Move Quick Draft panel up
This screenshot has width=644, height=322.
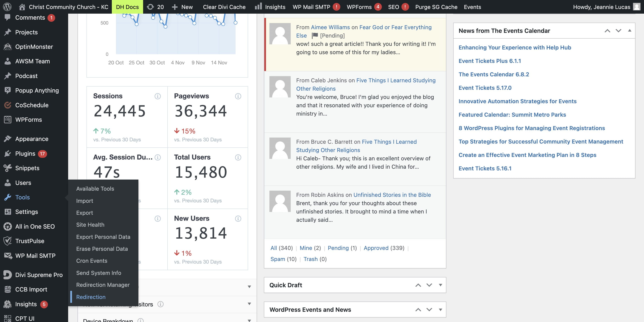pyautogui.click(x=418, y=285)
